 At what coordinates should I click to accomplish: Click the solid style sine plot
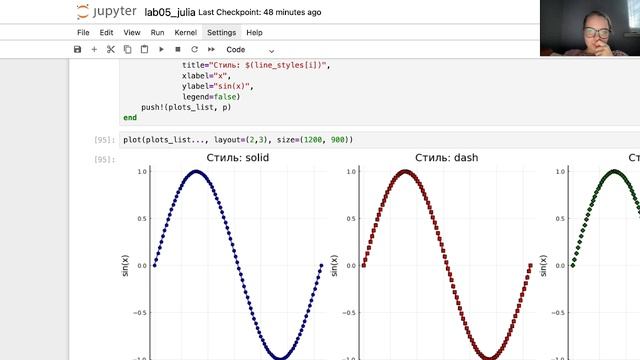click(x=238, y=263)
